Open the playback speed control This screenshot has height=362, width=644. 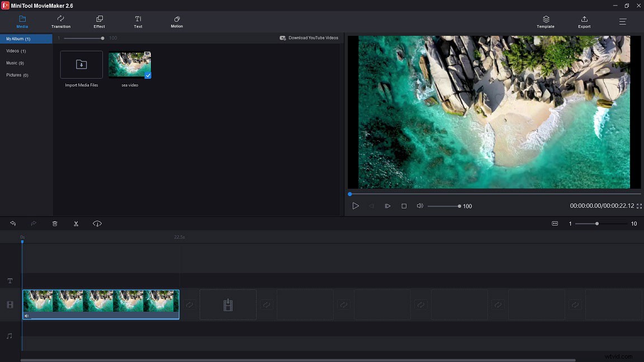[97, 223]
